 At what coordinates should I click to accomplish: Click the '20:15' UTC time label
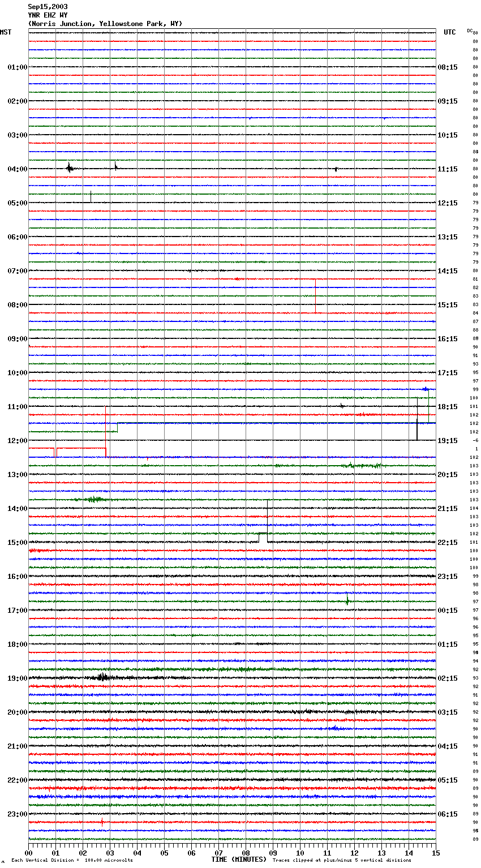[448, 475]
